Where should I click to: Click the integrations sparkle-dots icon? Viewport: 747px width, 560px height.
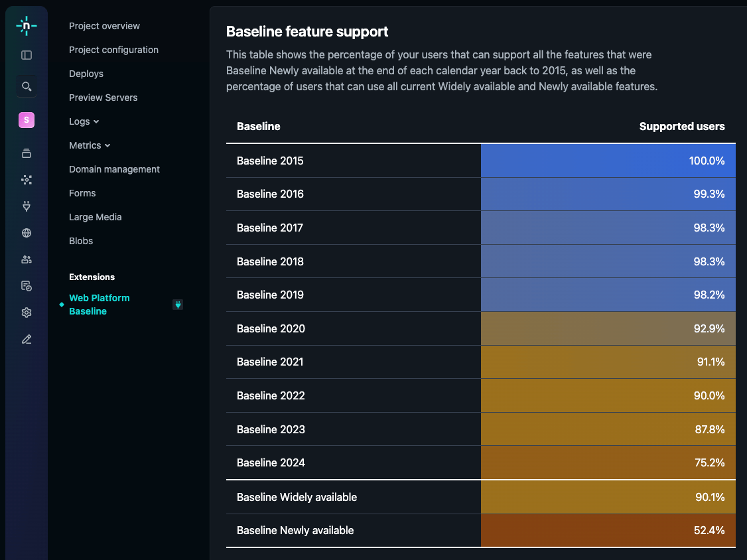click(26, 180)
